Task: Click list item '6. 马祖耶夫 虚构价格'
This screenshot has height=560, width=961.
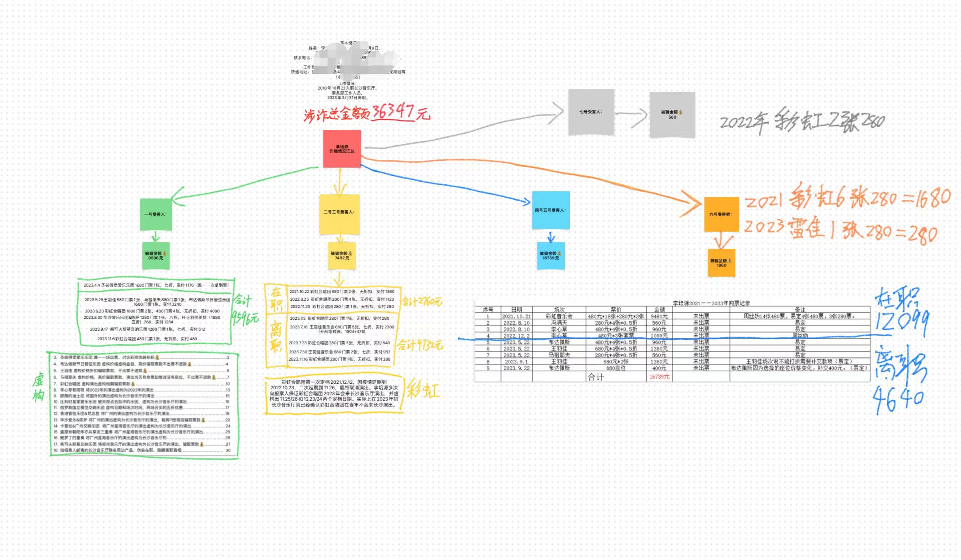Action: [x=141, y=377]
